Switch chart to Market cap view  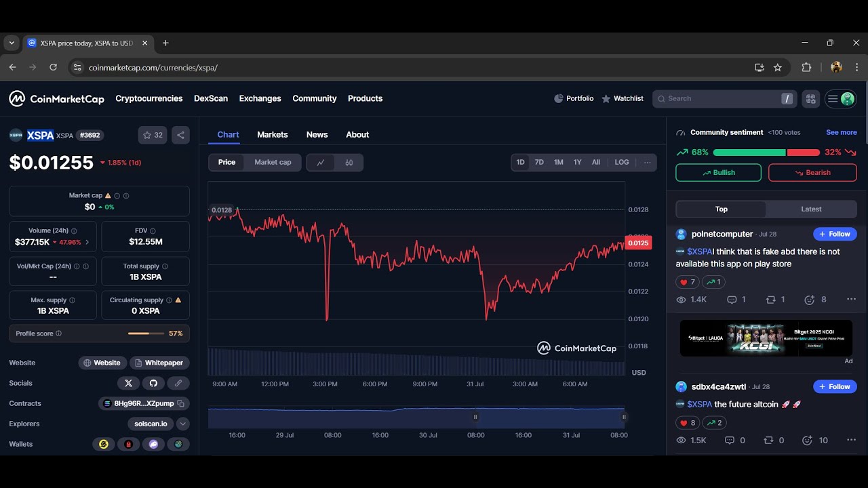273,163
